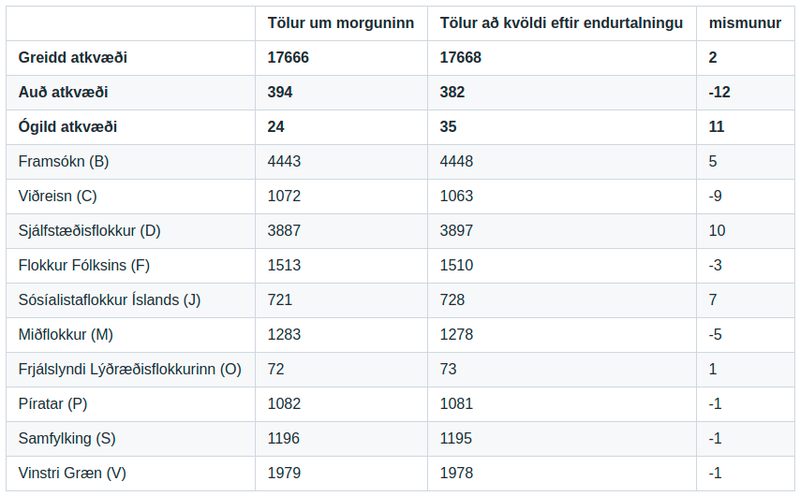The image size is (800, 496).
Task: Click the 'mismunur' column header
Action: click(x=745, y=23)
